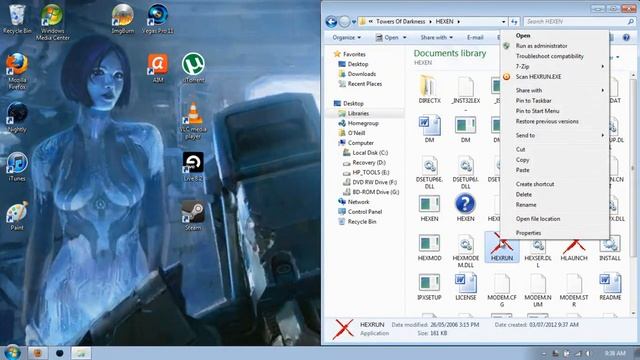Open Properties from context menu
The image size is (640, 360).
[x=555, y=233]
